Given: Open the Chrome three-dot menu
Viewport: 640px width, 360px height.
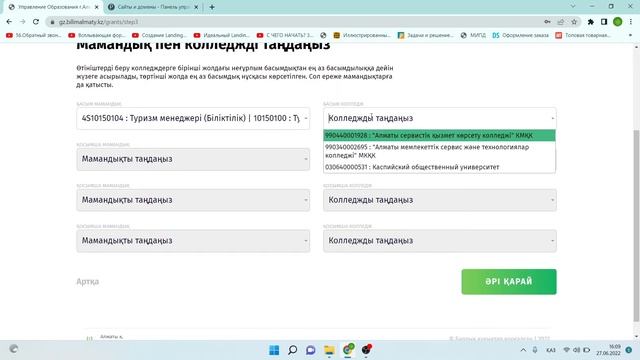Looking at the screenshot, I should point(631,22).
